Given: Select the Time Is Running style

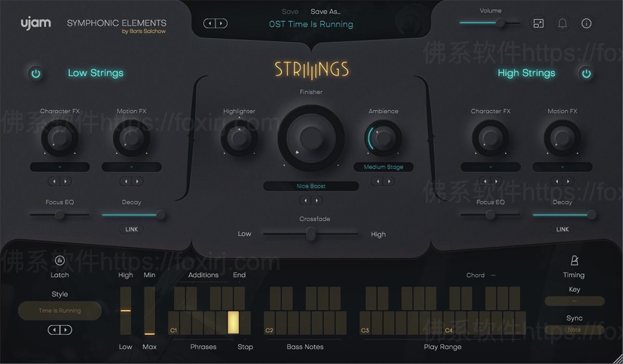Looking at the screenshot, I should pyautogui.click(x=60, y=311).
